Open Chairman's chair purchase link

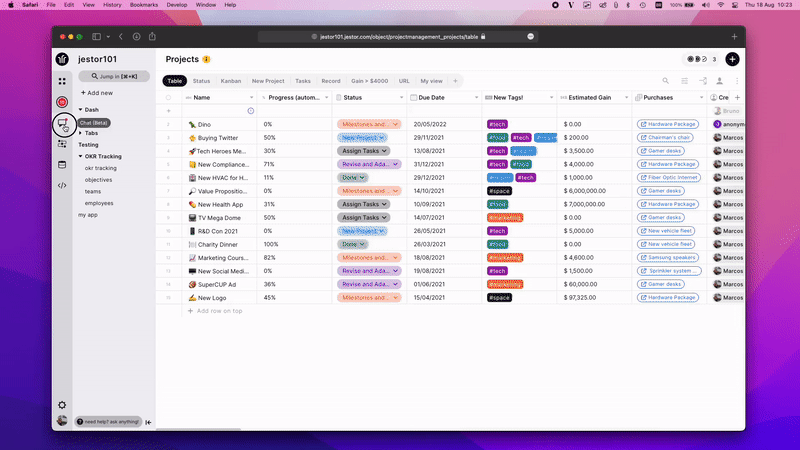665,138
